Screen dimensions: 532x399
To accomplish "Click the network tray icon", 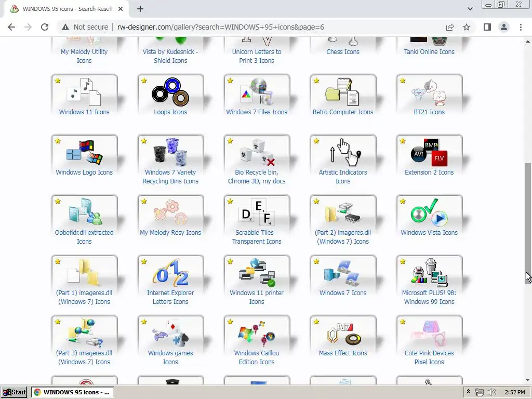I will point(480,392).
